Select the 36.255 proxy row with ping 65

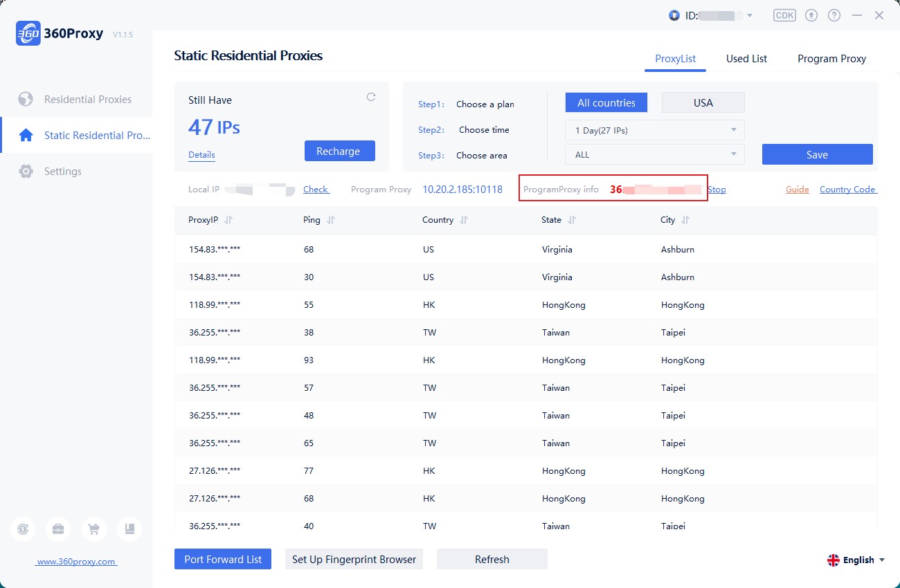coord(526,443)
